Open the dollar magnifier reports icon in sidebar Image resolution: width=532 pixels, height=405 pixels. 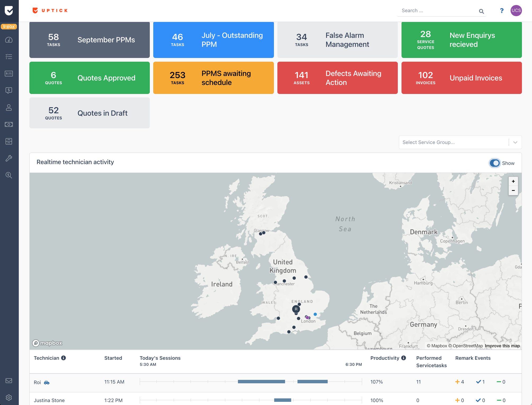pyautogui.click(x=9, y=175)
